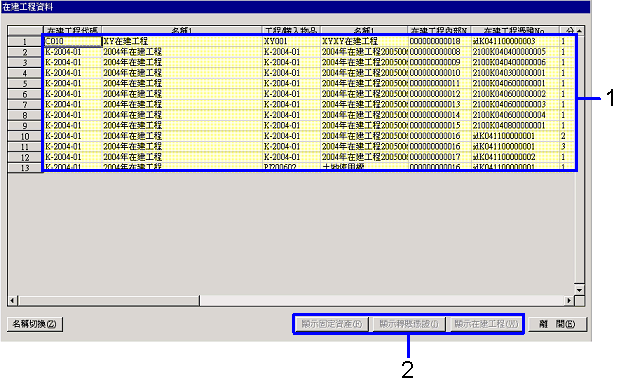Click the 名稱切換(Z) button
Viewport: 617px width, 385px height.
[x=35, y=324]
